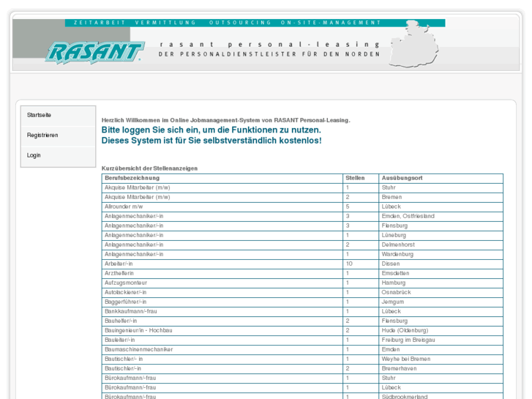Select Akquise Mitarbeiter (m/w) in Bremen row

pos(302,197)
